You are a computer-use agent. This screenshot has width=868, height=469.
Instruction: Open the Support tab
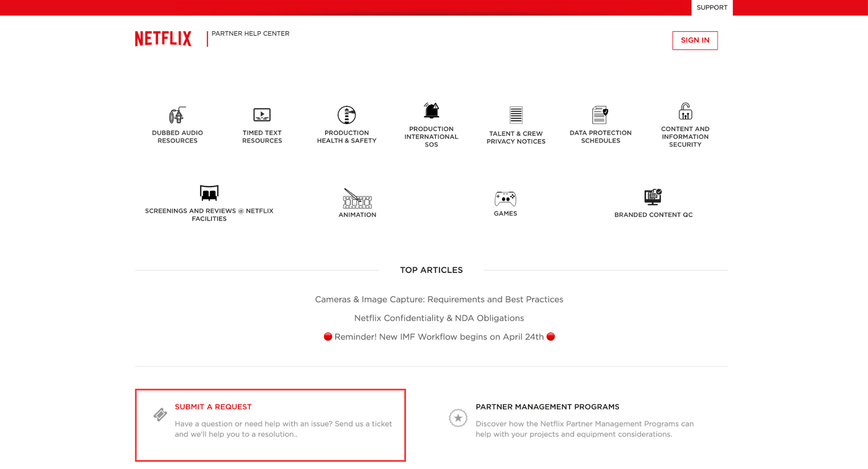(x=712, y=8)
